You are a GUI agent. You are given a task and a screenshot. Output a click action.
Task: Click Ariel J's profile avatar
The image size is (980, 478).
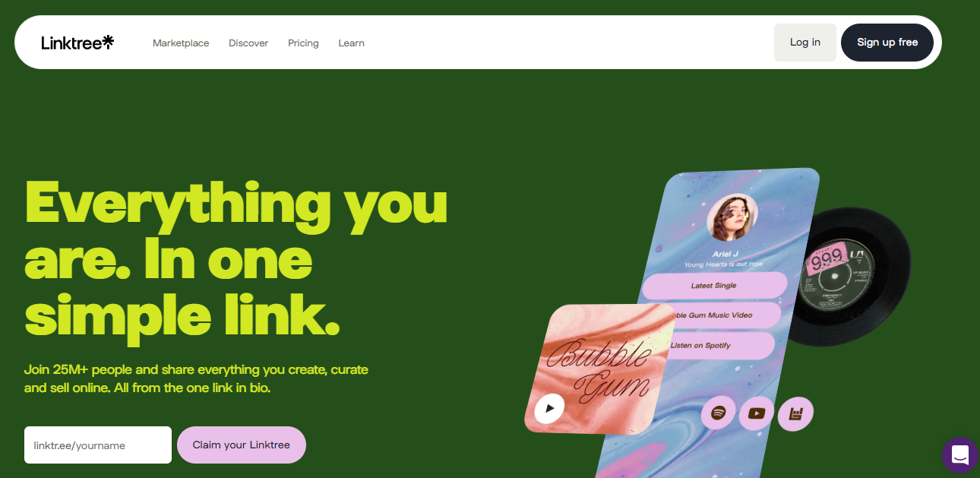[732, 217]
